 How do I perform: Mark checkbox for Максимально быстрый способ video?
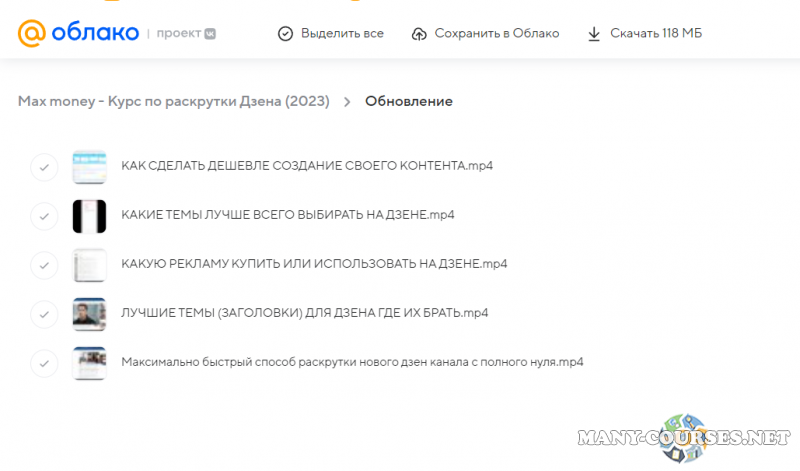pyautogui.click(x=44, y=362)
